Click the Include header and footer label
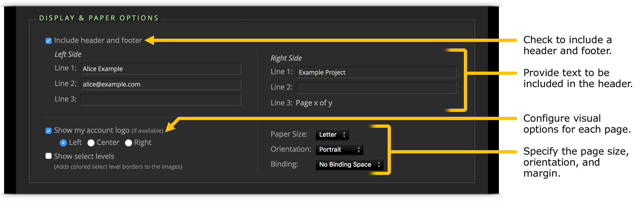Screen dimensions: 644x201 point(98,40)
